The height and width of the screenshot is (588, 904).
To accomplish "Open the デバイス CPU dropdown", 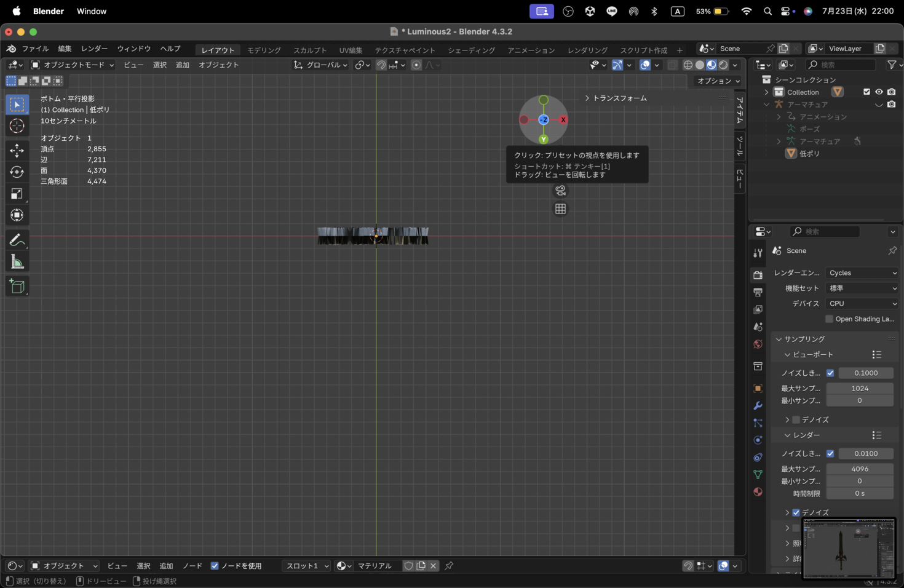I will click(x=862, y=303).
